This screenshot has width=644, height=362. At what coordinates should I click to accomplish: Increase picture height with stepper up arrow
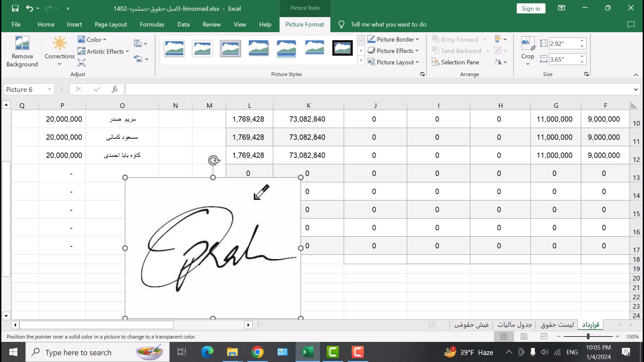(x=582, y=41)
